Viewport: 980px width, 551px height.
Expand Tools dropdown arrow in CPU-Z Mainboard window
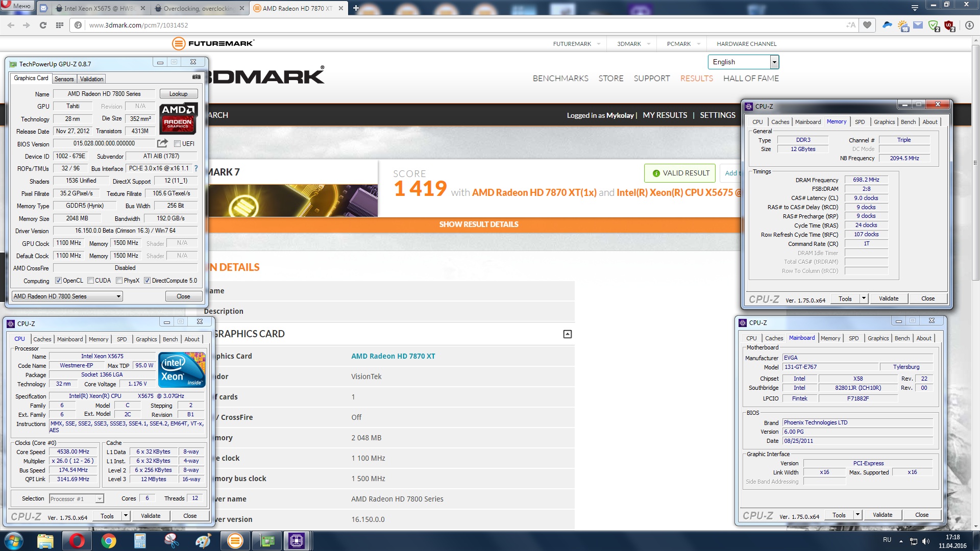tap(857, 515)
